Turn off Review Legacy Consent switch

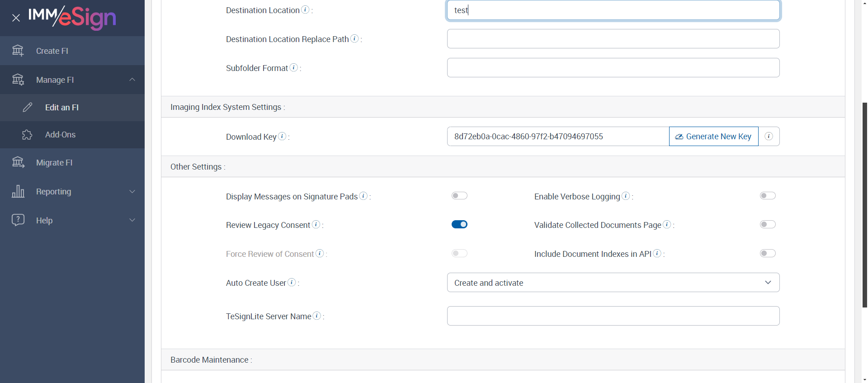pos(459,224)
